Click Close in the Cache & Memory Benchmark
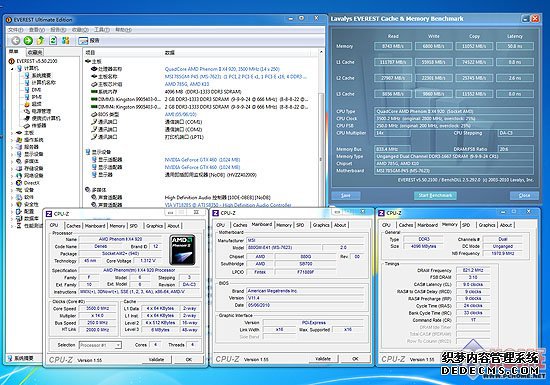The image size is (550, 385). (x=524, y=195)
